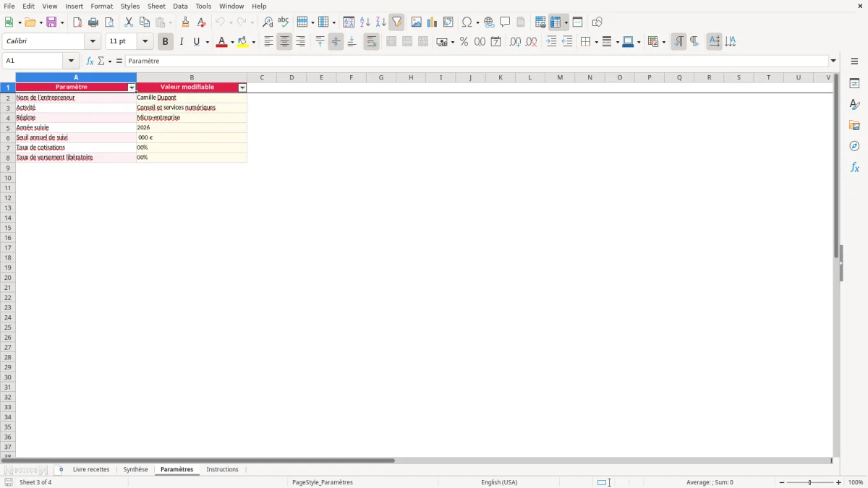Image resolution: width=868 pixels, height=488 pixels.
Task: Click the zoom slider handle
Action: [810, 482]
